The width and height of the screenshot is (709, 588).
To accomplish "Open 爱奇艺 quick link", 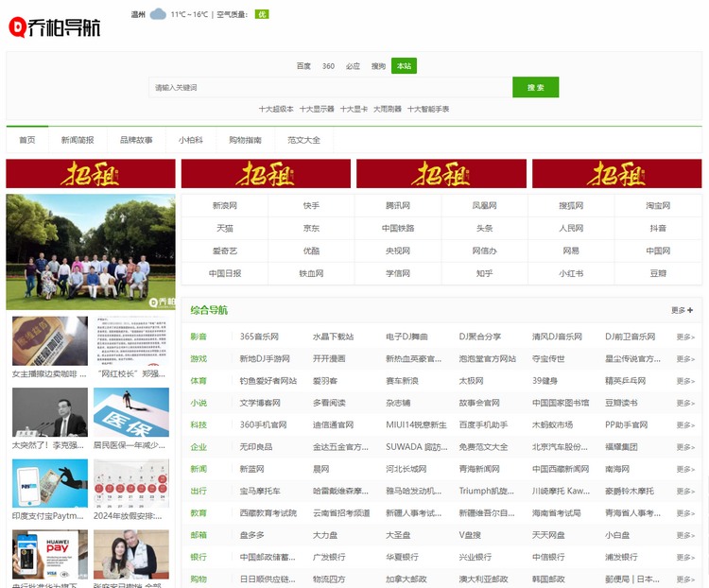I will pos(225,251).
